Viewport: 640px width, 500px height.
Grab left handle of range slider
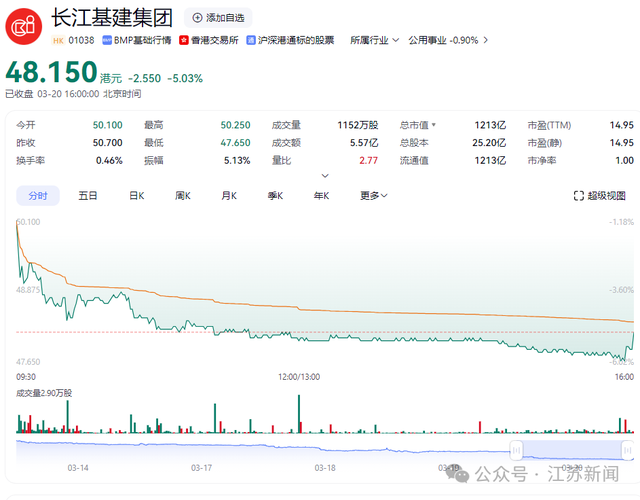(516, 450)
